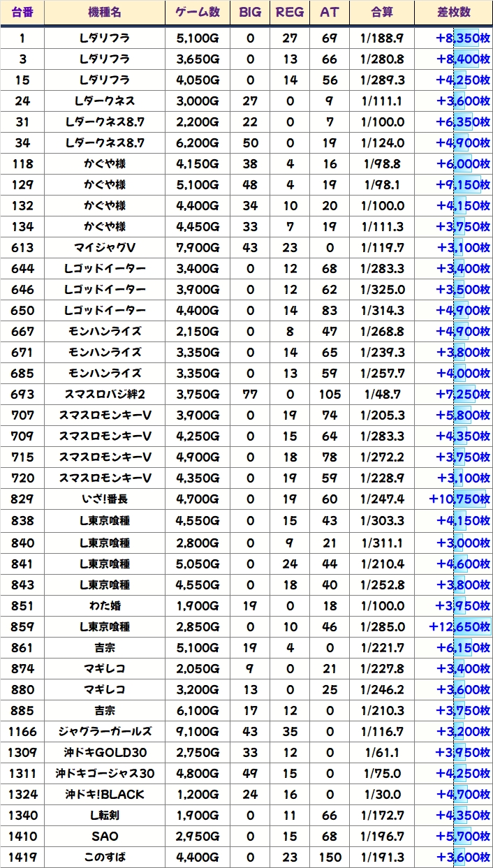The image size is (493, 868).
Task: Click machine name 沖ドキ!BLACK
Action: tap(105, 794)
